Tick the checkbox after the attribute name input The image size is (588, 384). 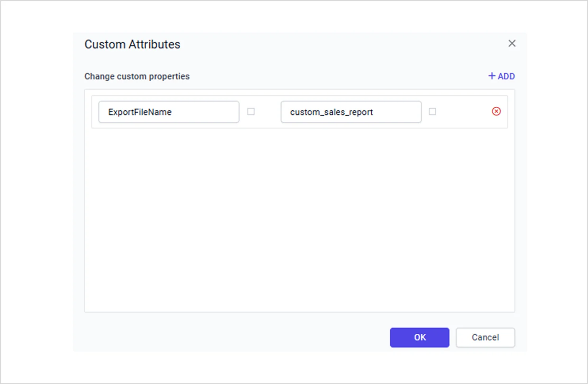[251, 112]
